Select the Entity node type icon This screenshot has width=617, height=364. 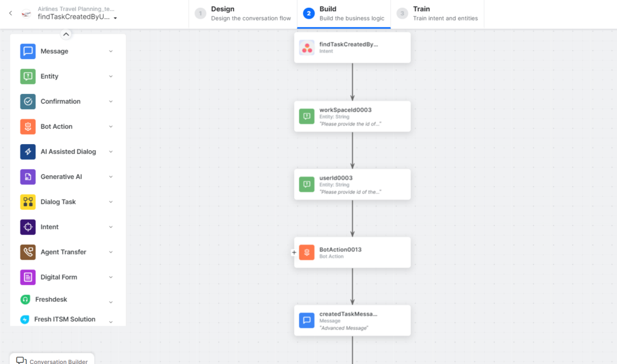pyautogui.click(x=27, y=76)
